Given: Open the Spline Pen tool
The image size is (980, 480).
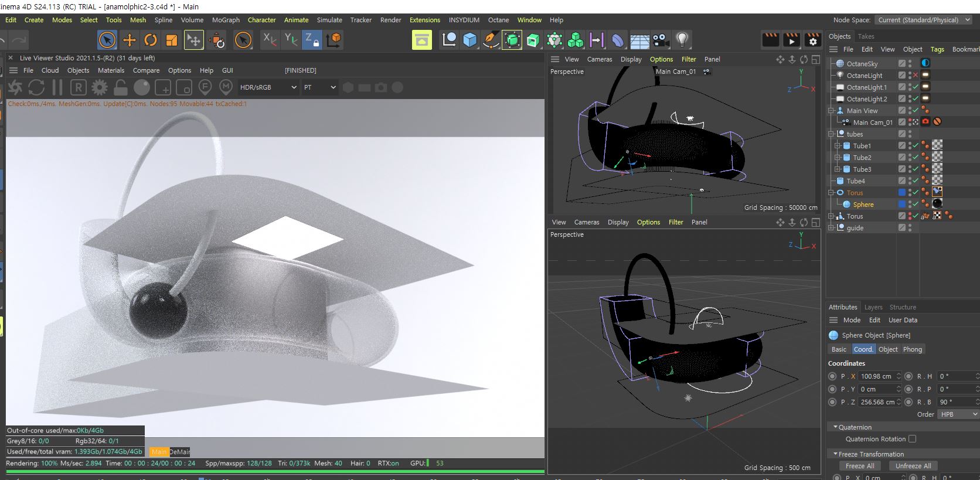Looking at the screenshot, I should (x=491, y=40).
